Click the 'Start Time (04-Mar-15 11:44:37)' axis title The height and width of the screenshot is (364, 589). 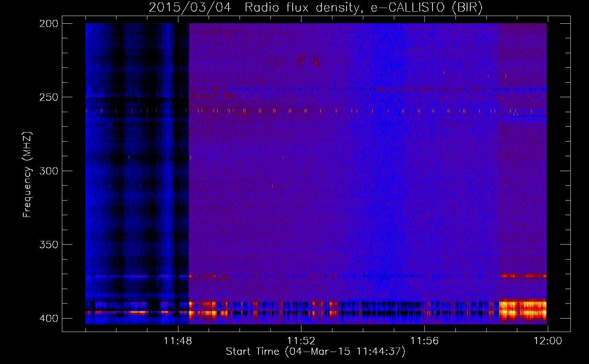point(316,352)
